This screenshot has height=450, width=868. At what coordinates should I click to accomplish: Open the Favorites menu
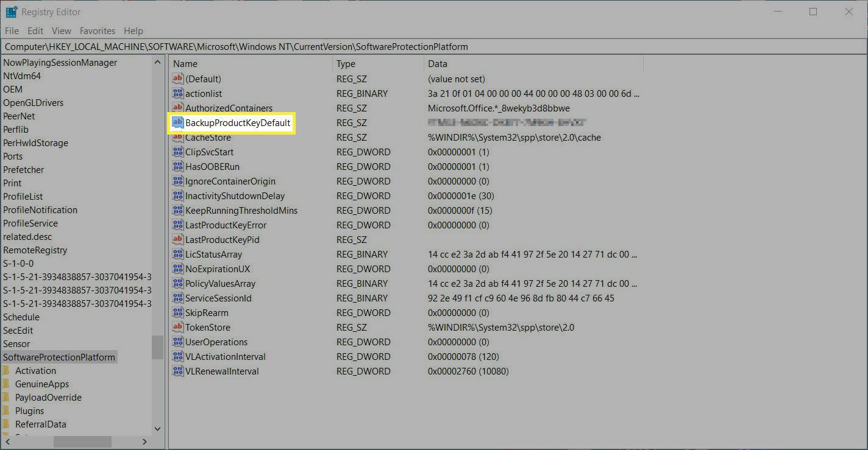(x=97, y=30)
